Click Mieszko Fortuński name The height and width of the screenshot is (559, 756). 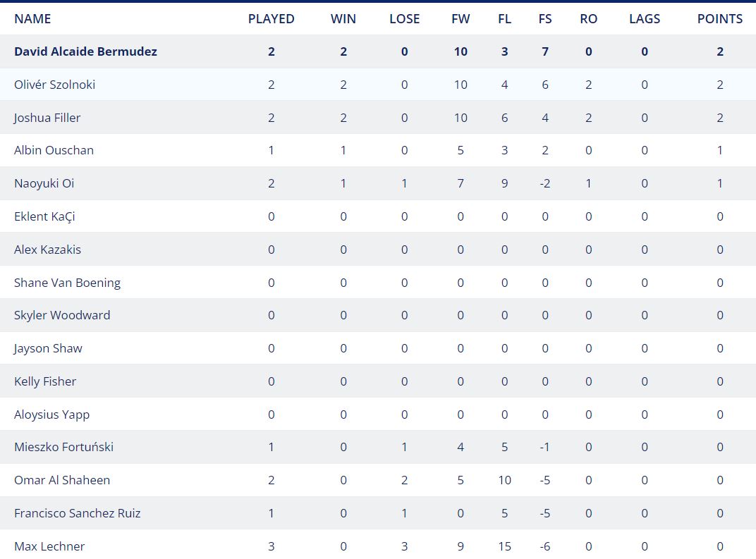(x=63, y=447)
